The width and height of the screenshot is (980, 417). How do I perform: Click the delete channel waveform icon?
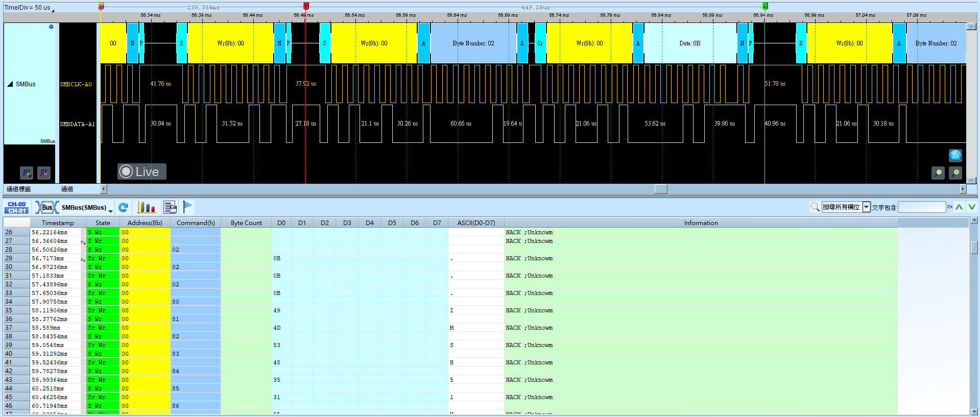[x=44, y=173]
